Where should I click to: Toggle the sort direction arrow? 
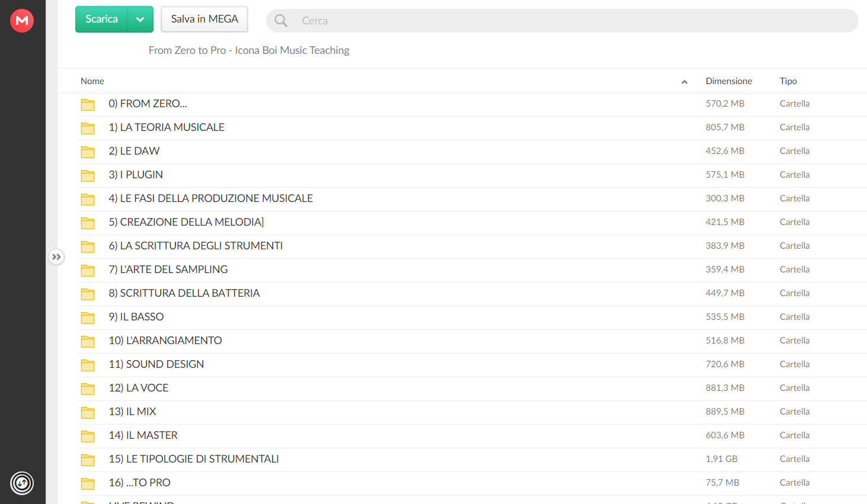click(684, 82)
